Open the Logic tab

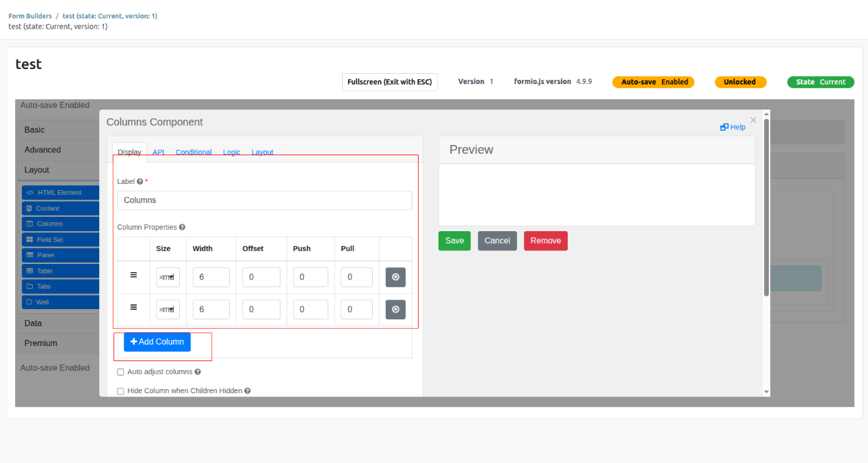pyautogui.click(x=231, y=152)
